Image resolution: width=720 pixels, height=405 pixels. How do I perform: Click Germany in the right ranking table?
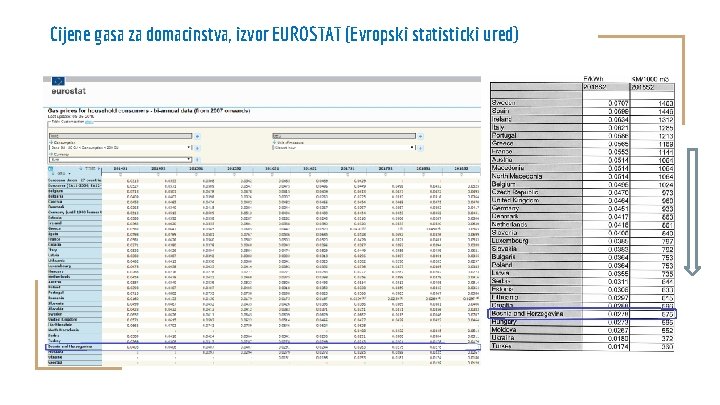pos(505,208)
